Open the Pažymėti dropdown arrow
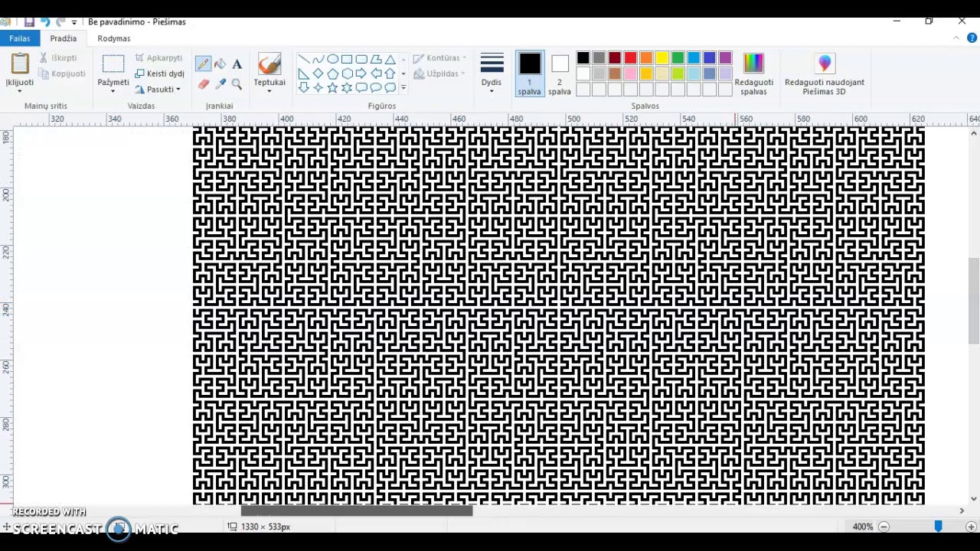This screenshot has height=551, width=980. point(113,91)
